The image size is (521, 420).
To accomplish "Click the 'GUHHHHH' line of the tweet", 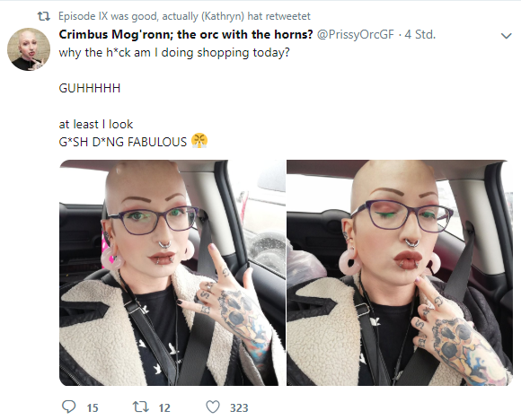I will tap(90, 88).
